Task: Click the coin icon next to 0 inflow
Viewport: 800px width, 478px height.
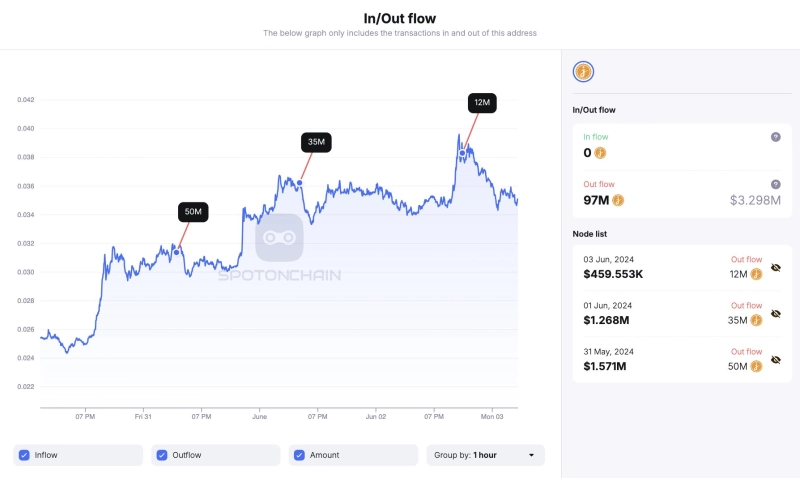Action: pos(600,153)
